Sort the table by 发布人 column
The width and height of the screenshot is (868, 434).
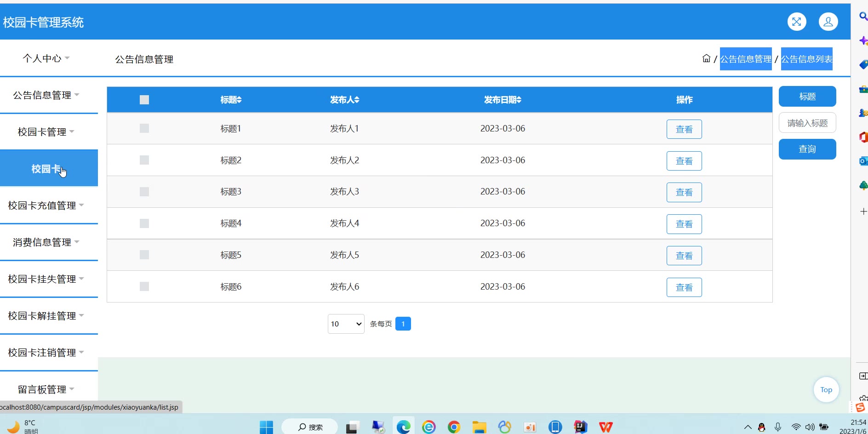344,100
